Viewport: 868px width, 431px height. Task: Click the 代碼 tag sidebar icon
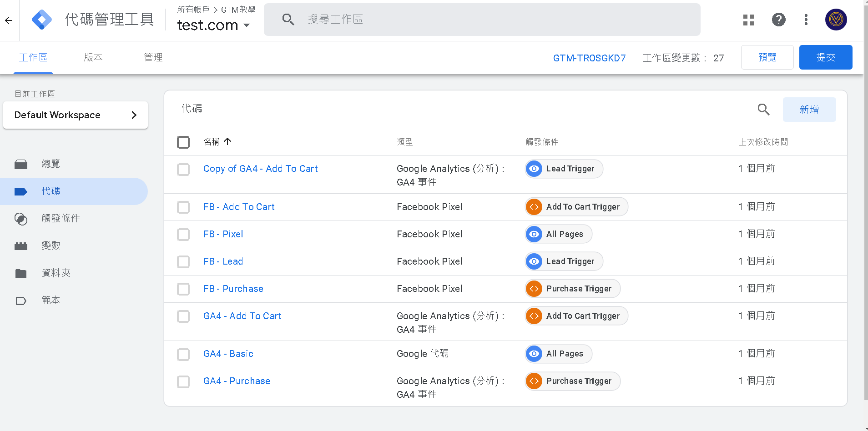pos(21,191)
